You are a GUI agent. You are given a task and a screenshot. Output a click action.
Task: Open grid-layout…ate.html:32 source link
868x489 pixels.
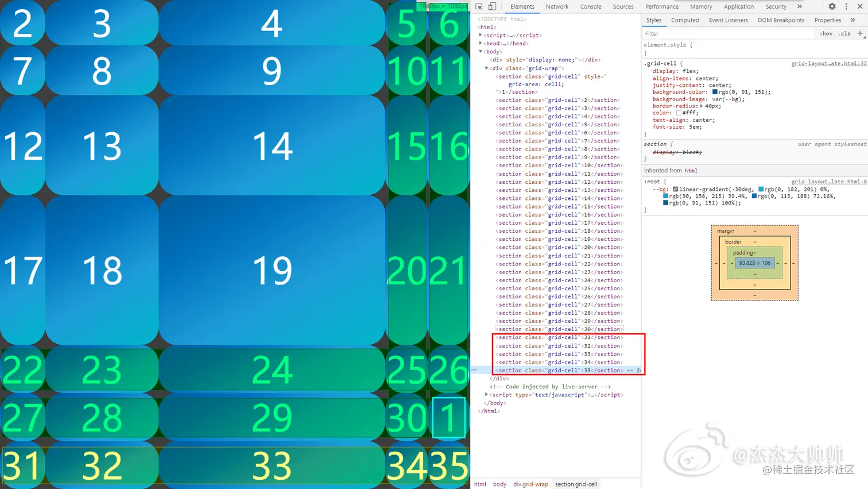(829, 63)
